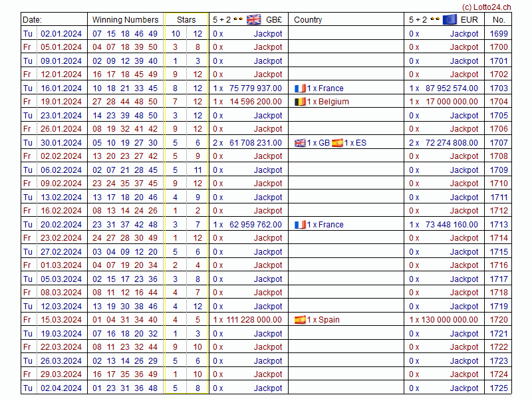Click the Spain flag in the 15.03.2024 row
Image resolution: width=532 pixels, height=399 pixels.
pyautogui.click(x=300, y=320)
